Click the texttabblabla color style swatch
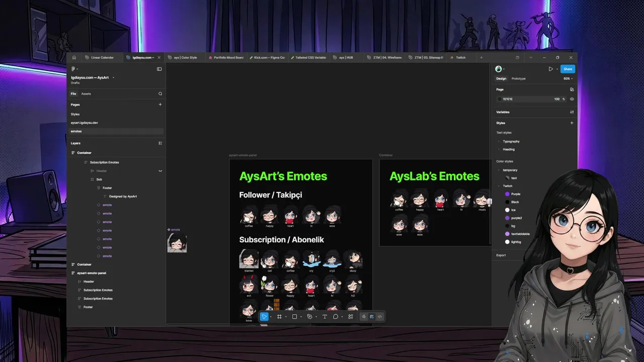 [x=507, y=234]
